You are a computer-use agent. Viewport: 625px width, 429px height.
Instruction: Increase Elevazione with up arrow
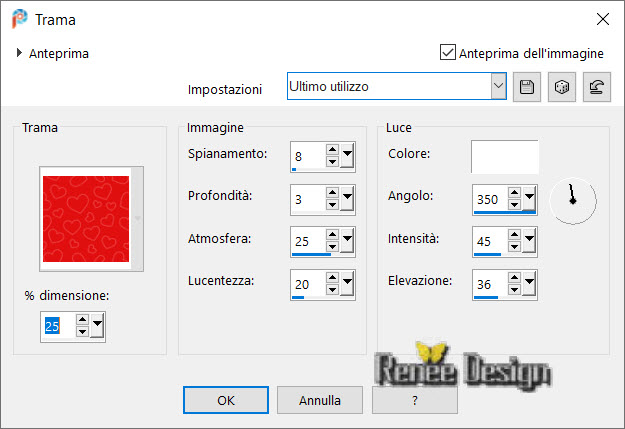(x=515, y=278)
